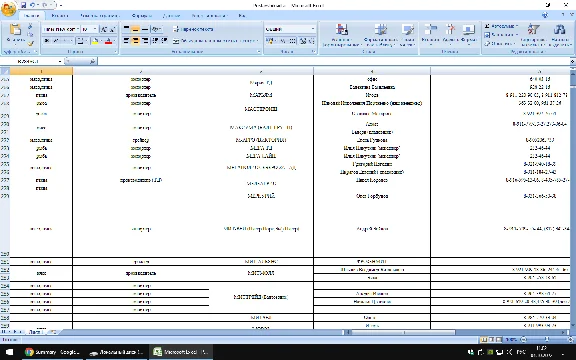576x360 pixels.
Task: Toggle middle vertical alignment button
Action: pyautogui.click(x=136, y=29)
